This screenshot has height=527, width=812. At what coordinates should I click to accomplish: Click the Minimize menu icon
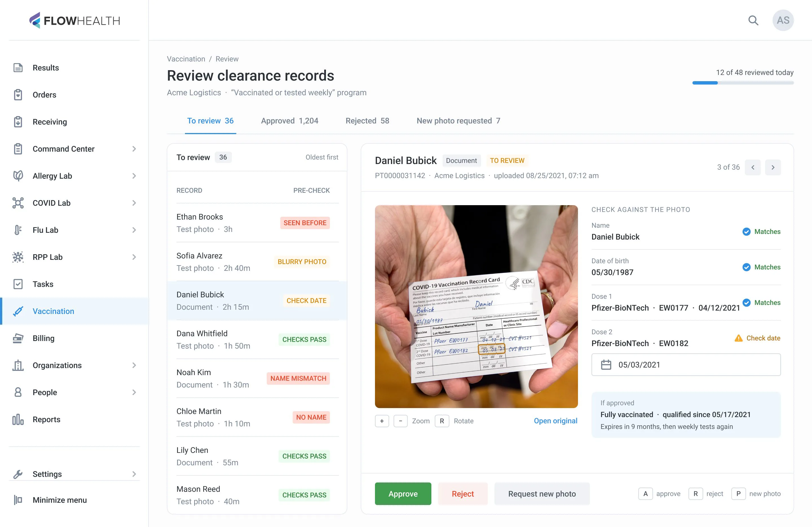tap(18, 500)
